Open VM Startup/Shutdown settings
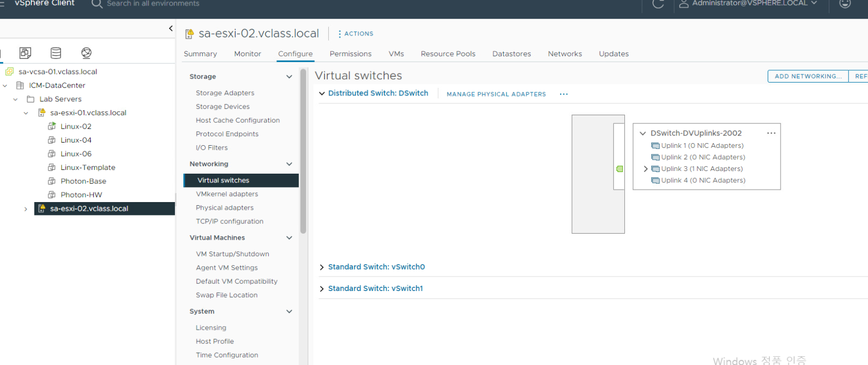The image size is (868, 365). (232, 254)
